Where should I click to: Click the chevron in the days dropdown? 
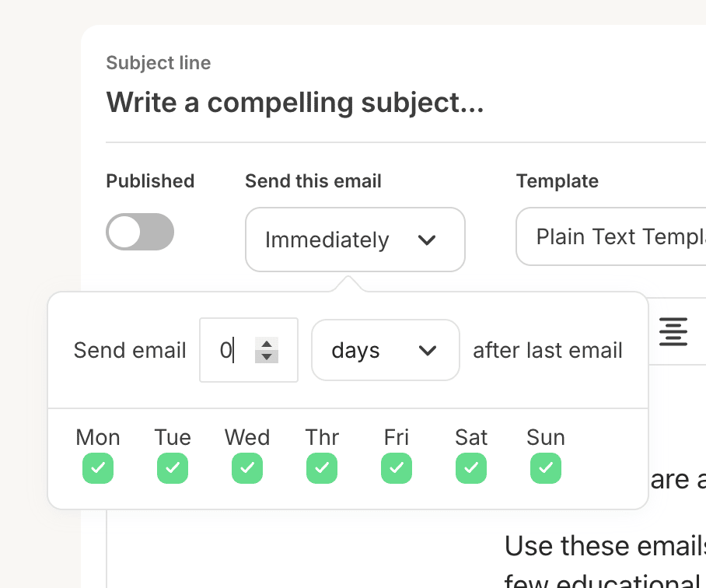(x=428, y=350)
